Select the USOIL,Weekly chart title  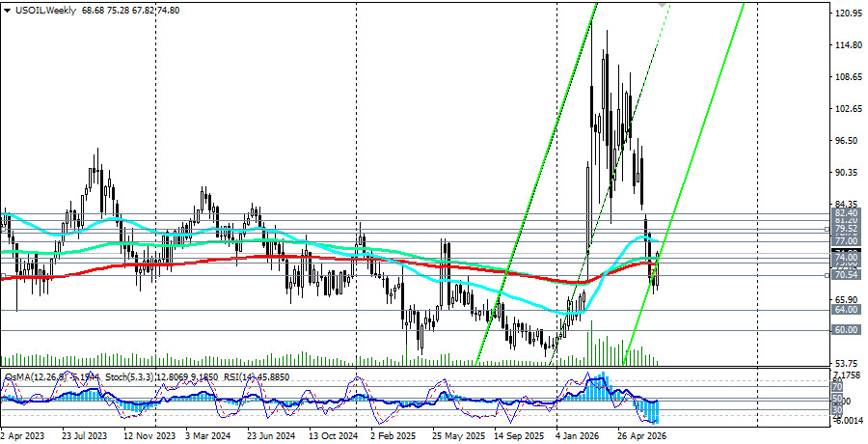(x=45, y=10)
